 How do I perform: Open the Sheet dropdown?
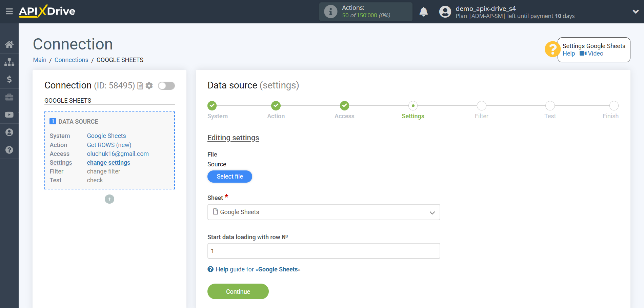click(x=324, y=212)
